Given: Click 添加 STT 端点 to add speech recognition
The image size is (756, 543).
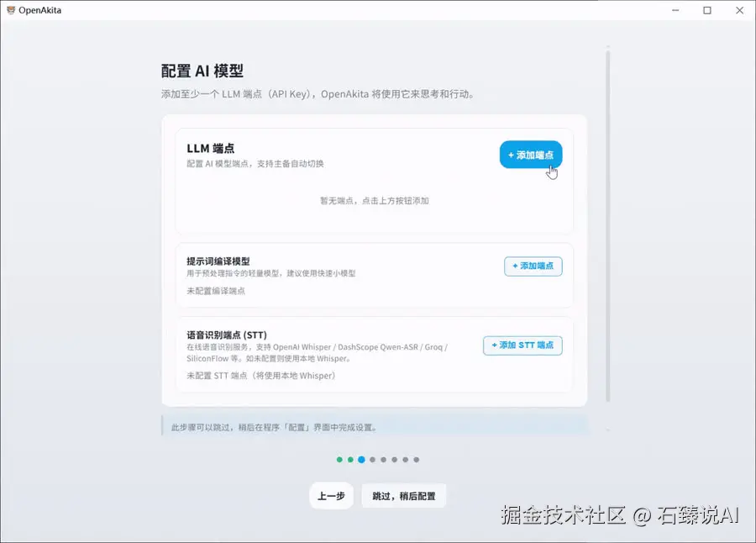Looking at the screenshot, I should coord(522,345).
